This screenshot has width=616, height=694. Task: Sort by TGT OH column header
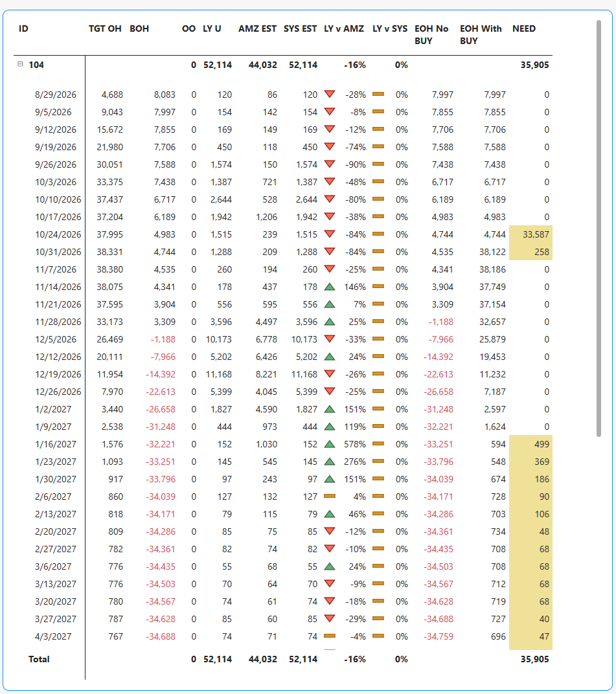[x=105, y=28]
